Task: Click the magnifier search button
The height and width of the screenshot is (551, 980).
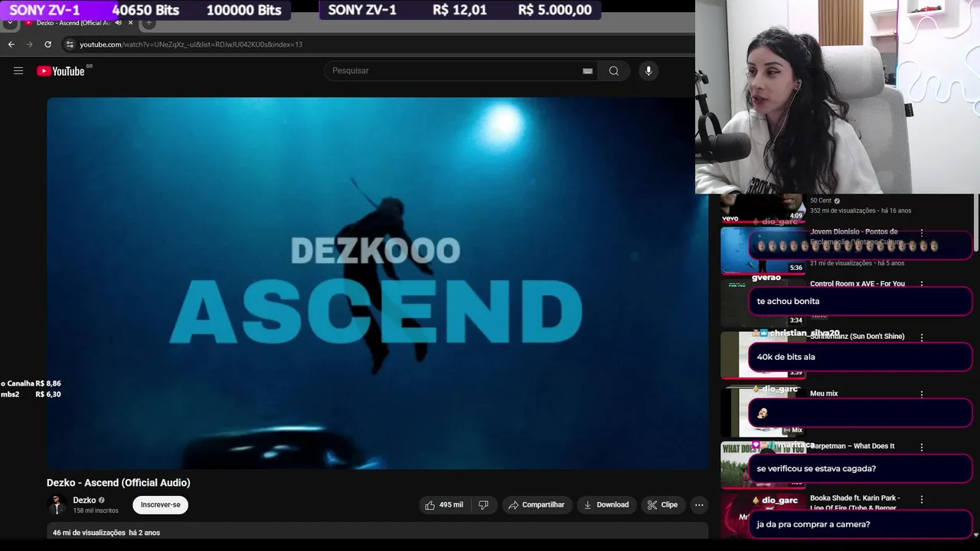Action: coord(614,71)
